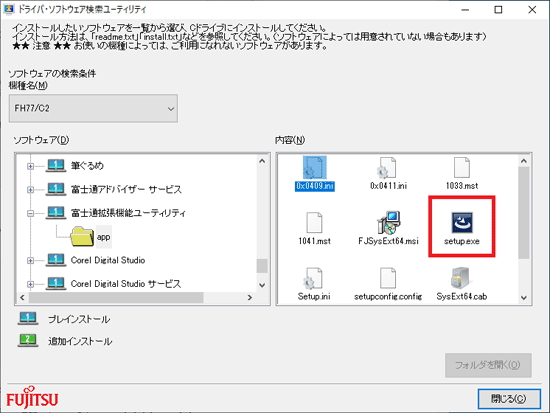Click the 筆ぐるめ laptop icon

tap(56, 165)
